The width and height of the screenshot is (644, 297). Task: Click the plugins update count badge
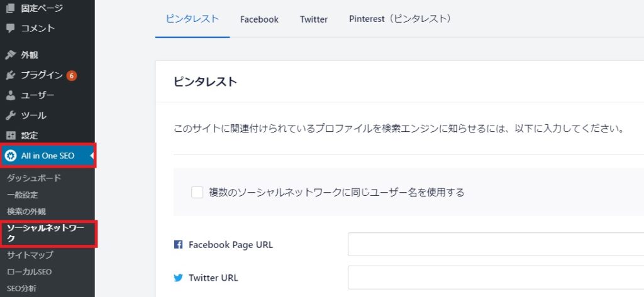click(71, 75)
